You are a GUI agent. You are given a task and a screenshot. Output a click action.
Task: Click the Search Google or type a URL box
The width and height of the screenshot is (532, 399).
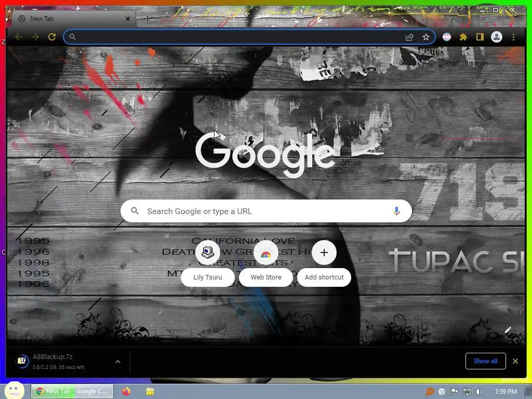[x=266, y=211]
